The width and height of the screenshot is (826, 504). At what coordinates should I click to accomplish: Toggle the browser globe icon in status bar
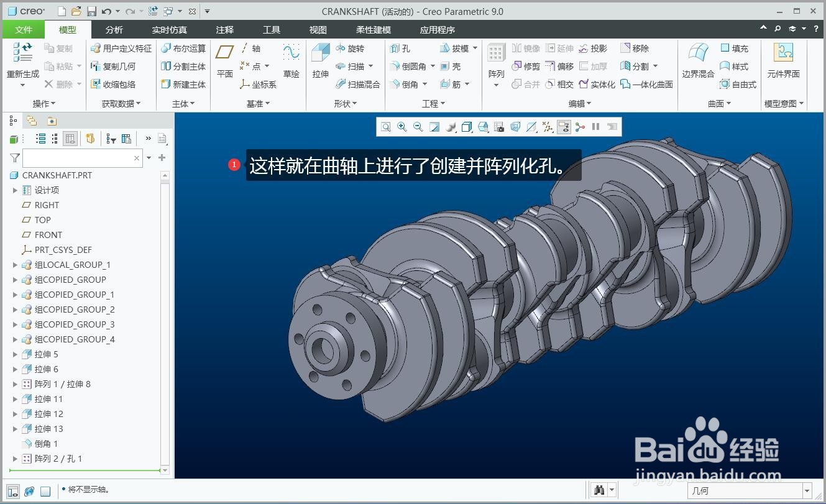29,491
